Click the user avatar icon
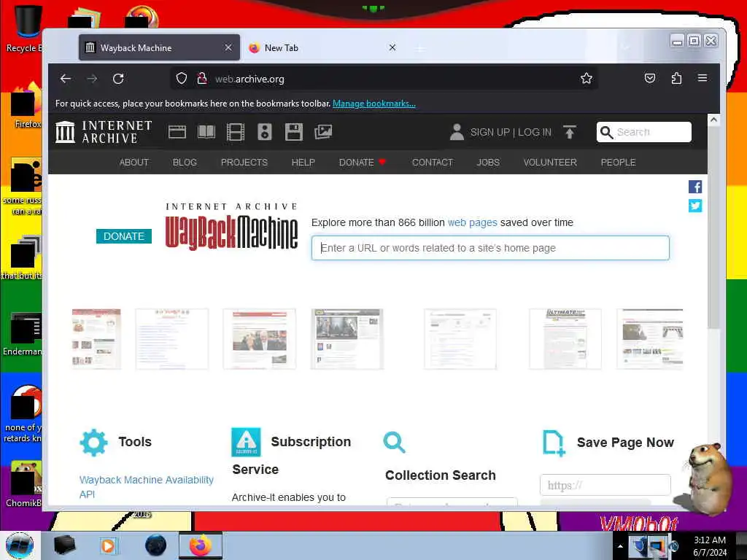The image size is (747, 560). click(457, 132)
